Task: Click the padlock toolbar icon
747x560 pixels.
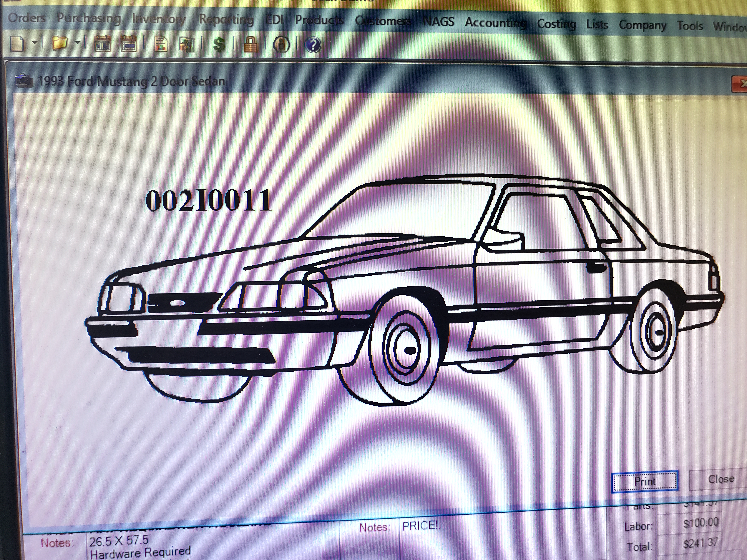Action: [x=250, y=44]
